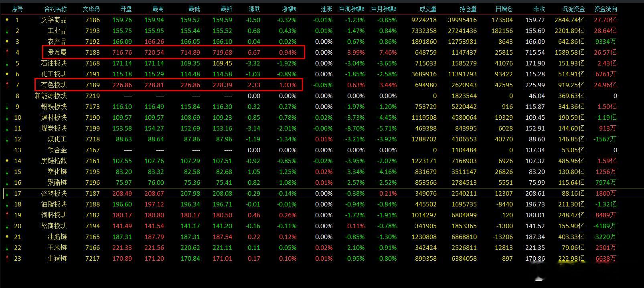Click the -8.70% weekly change cell
Viewport: 644px width, 288px height.
[354, 128]
